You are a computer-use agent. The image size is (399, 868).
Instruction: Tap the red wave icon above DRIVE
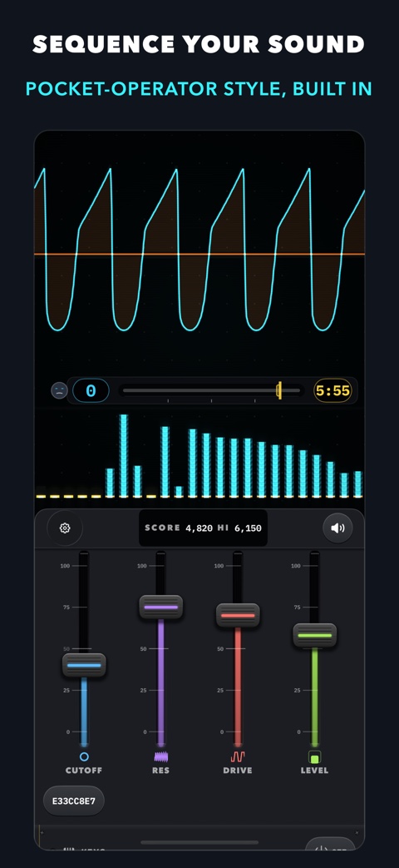(238, 756)
